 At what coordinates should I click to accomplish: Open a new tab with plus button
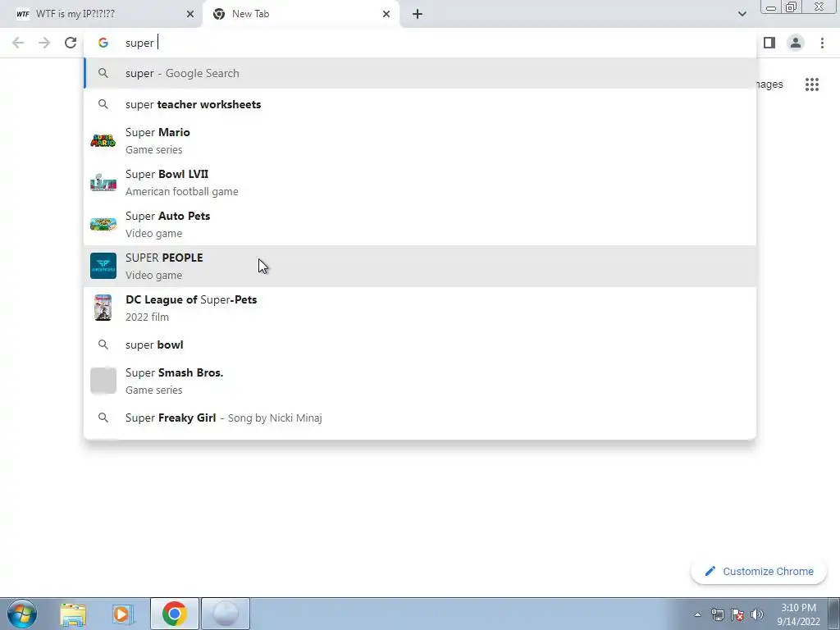pos(418,14)
